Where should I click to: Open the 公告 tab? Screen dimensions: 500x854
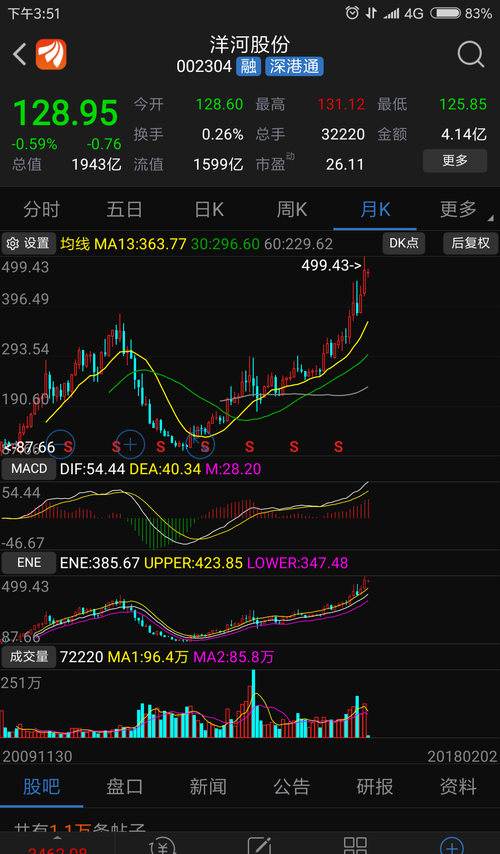click(x=291, y=786)
